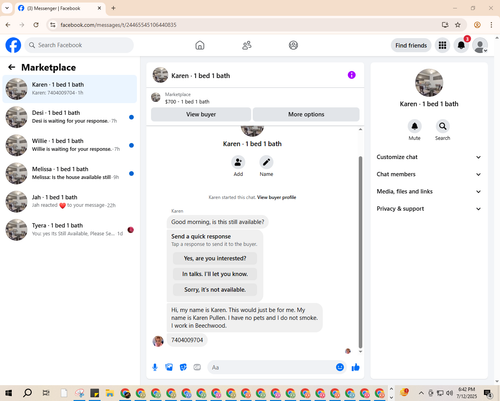
Task: Go back with the Marketplace back arrow
Action: [x=12, y=67]
